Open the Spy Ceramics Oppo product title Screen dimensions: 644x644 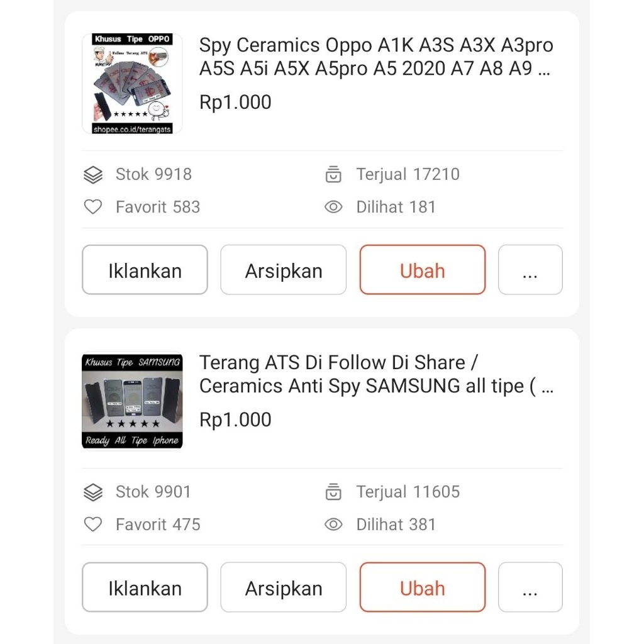pyautogui.click(x=374, y=57)
